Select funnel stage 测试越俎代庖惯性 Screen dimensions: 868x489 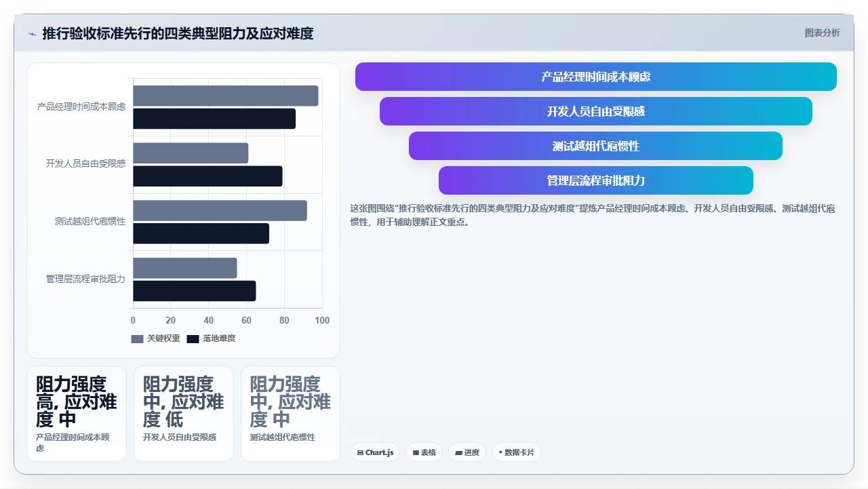click(595, 146)
